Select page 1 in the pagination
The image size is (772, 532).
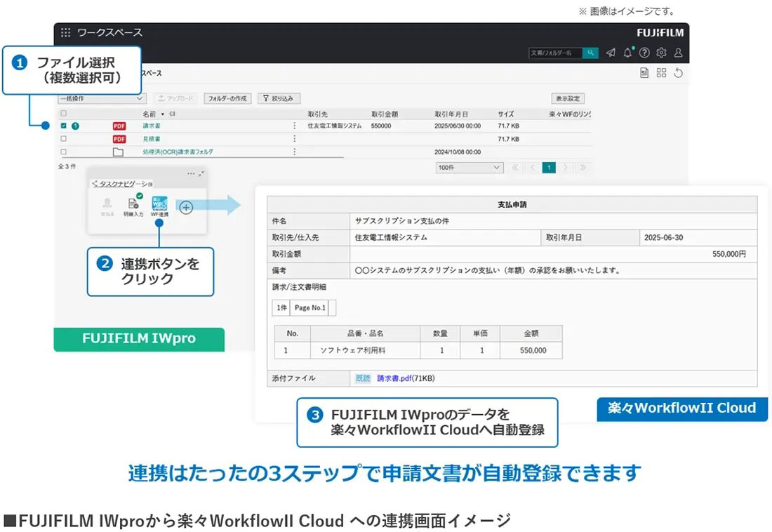(x=549, y=168)
